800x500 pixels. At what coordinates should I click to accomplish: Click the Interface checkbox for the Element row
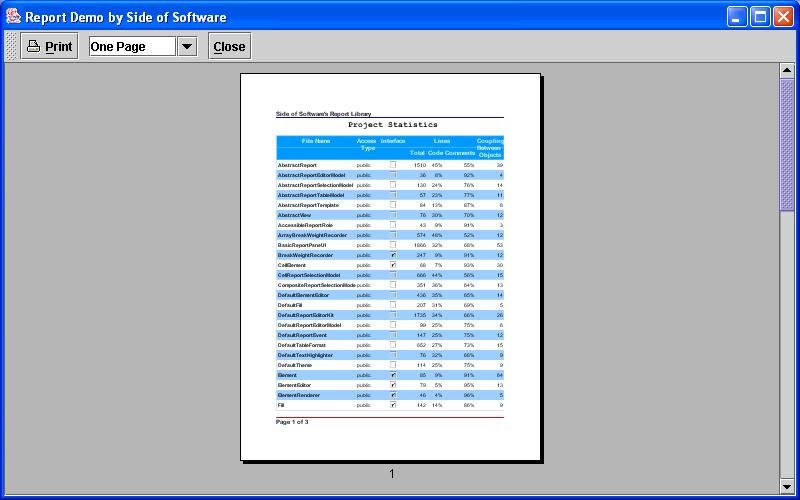click(x=393, y=375)
